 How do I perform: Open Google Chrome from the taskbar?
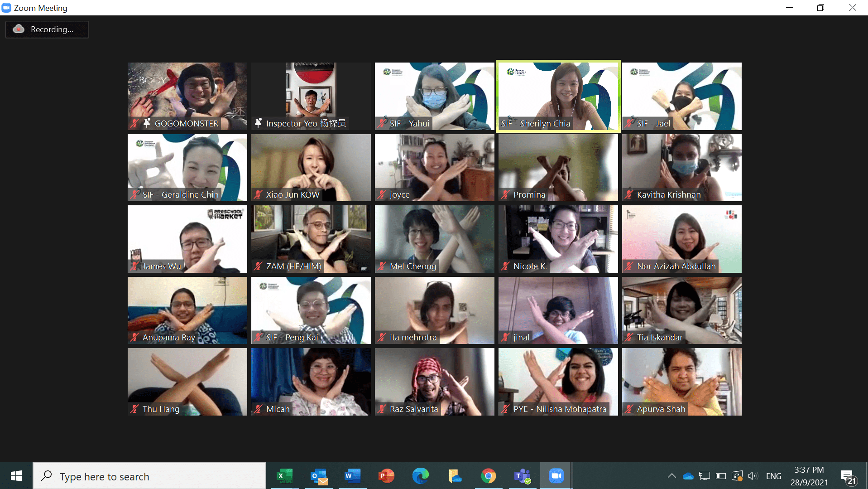click(488, 476)
